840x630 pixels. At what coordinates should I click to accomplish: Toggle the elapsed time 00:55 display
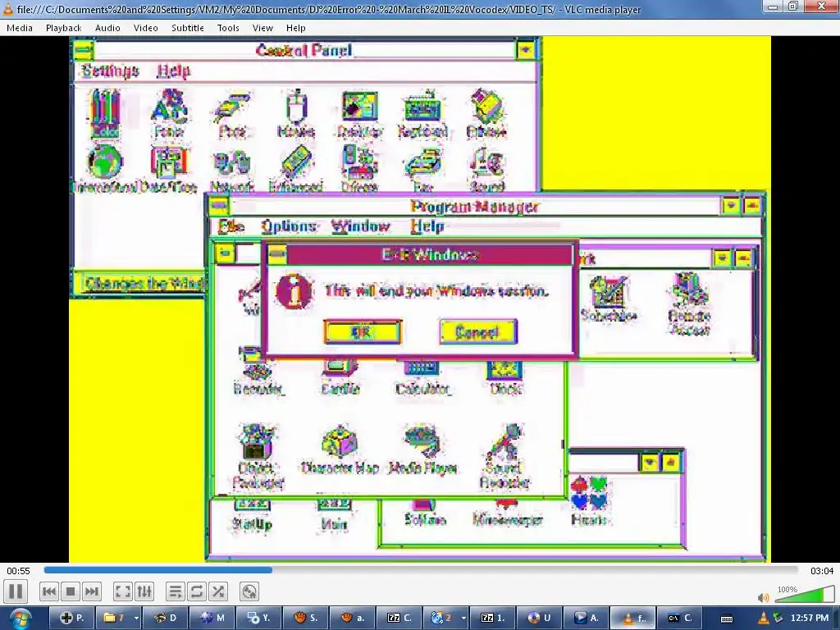click(x=18, y=571)
